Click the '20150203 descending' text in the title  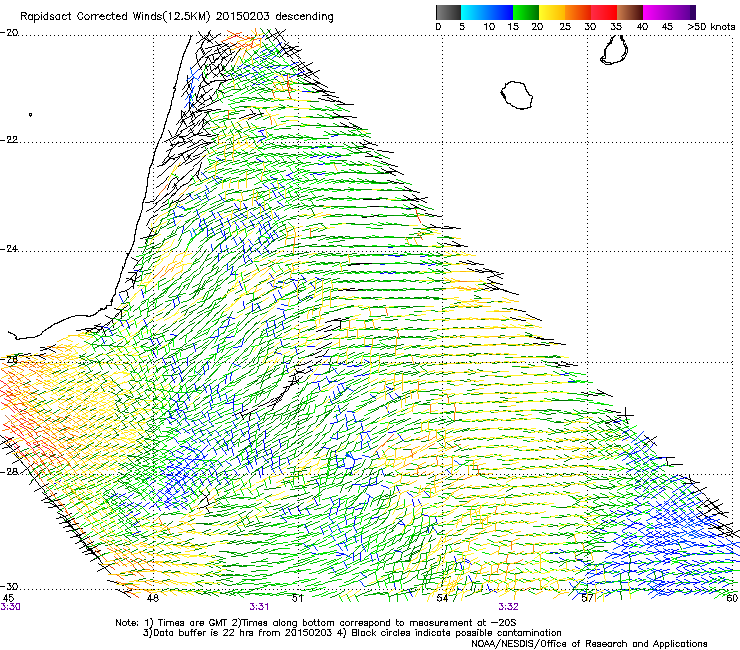pyautogui.click(x=275, y=17)
